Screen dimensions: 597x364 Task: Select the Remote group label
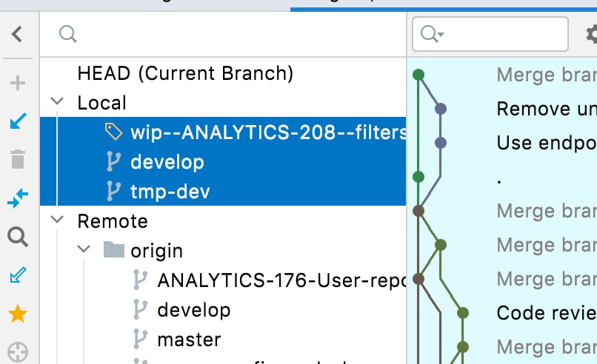pos(113,220)
